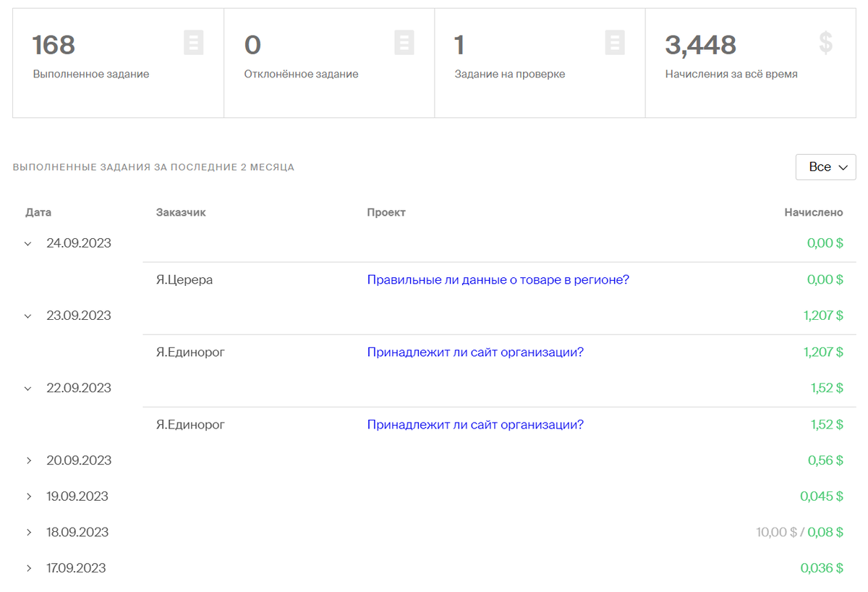Click the Я.Церера customer name

184,279
